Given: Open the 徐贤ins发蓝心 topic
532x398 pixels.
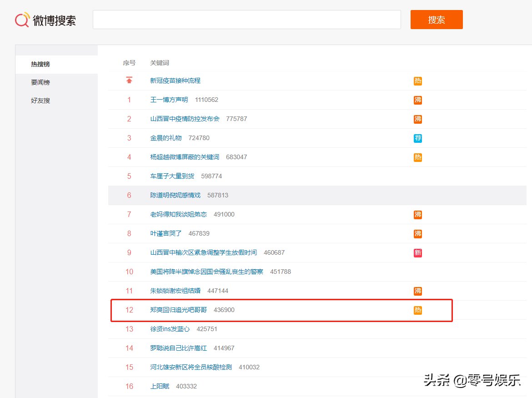Looking at the screenshot, I should coord(170,329).
